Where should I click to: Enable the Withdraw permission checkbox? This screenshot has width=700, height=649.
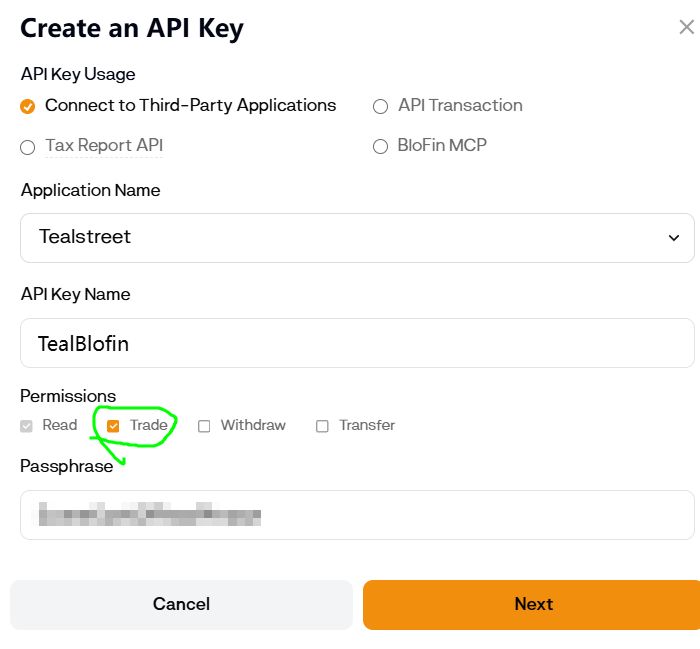click(204, 426)
